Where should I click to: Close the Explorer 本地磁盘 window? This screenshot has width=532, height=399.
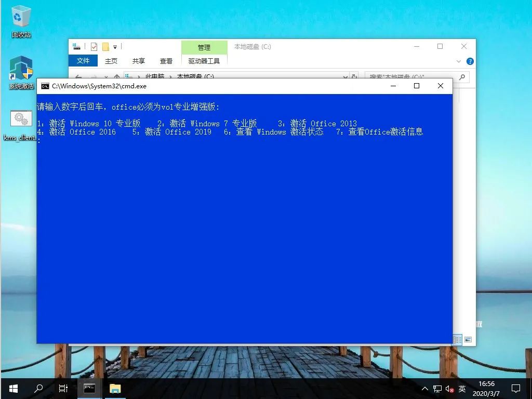pos(464,46)
